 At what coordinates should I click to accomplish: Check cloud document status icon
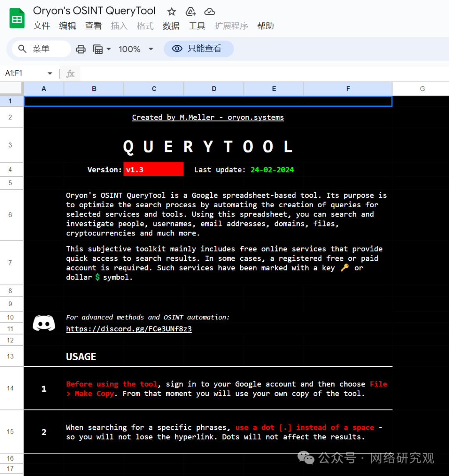coord(210,12)
